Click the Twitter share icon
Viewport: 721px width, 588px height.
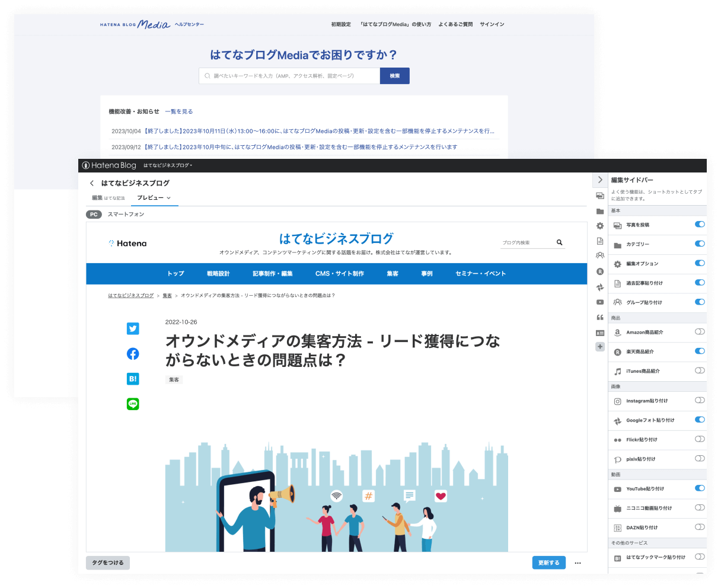pos(133,329)
